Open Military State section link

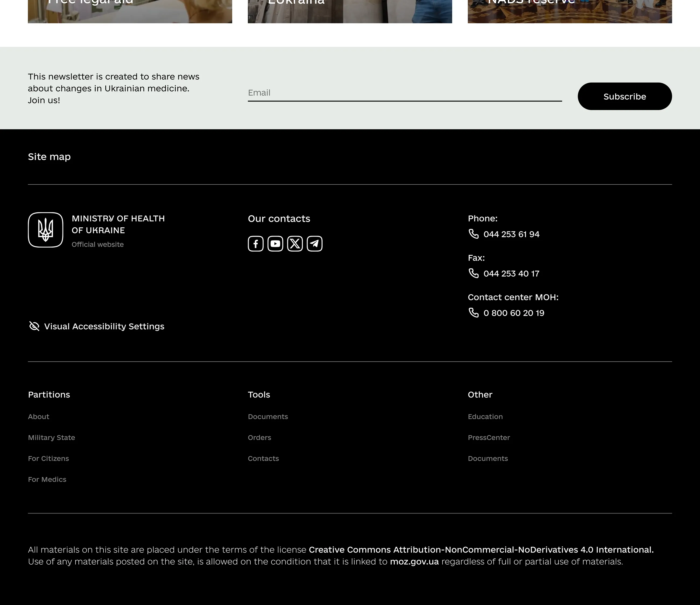coord(51,437)
